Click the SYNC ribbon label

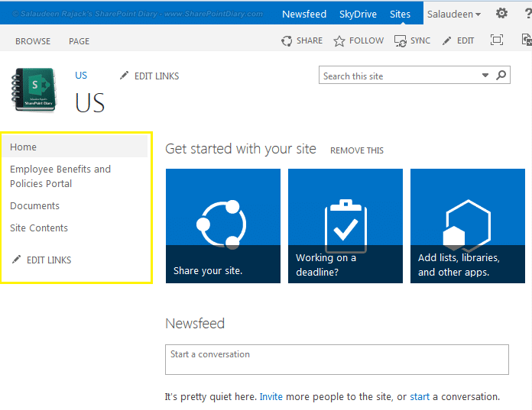click(x=420, y=40)
